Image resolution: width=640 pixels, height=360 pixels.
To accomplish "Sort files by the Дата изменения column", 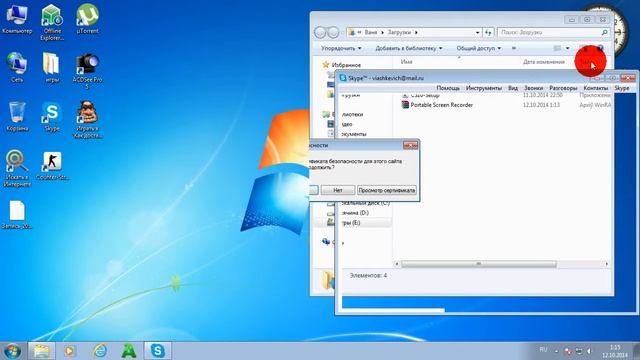I will tap(544, 62).
